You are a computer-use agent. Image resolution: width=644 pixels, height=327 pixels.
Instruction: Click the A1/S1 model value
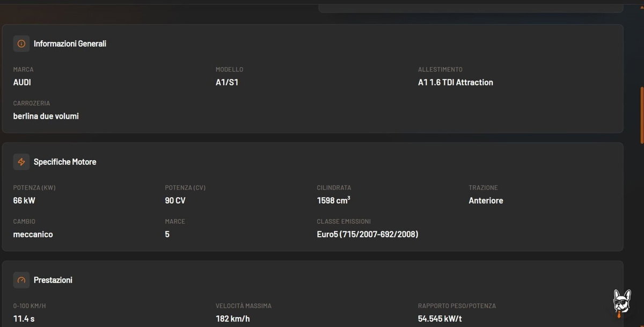(227, 82)
